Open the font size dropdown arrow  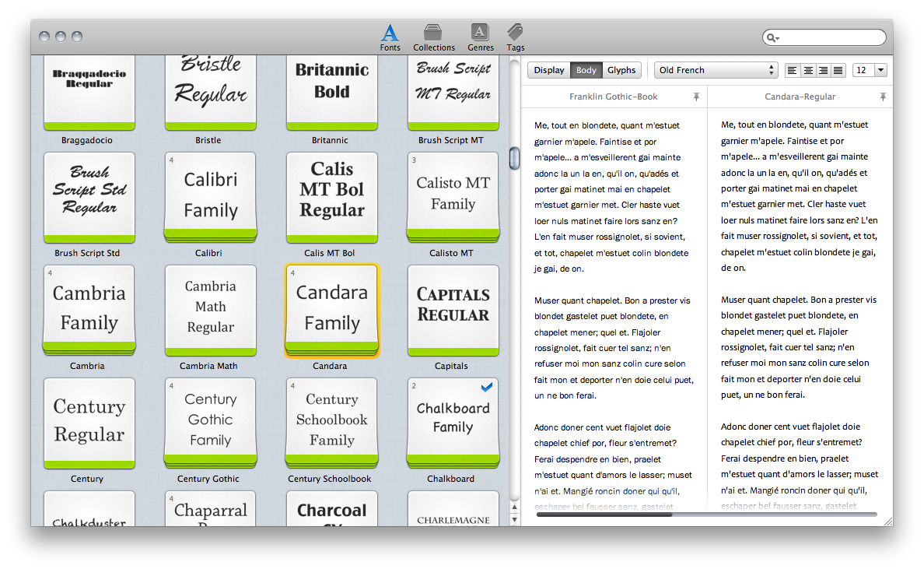(880, 70)
